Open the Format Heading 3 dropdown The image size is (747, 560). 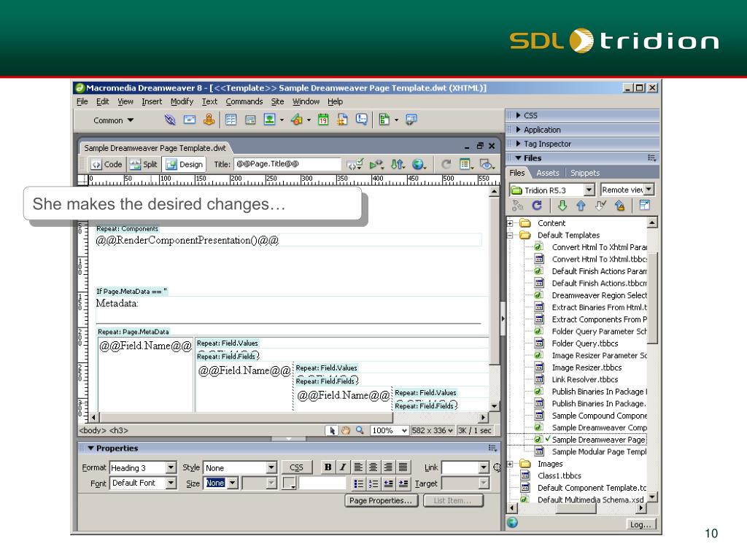[x=171, y=468]
